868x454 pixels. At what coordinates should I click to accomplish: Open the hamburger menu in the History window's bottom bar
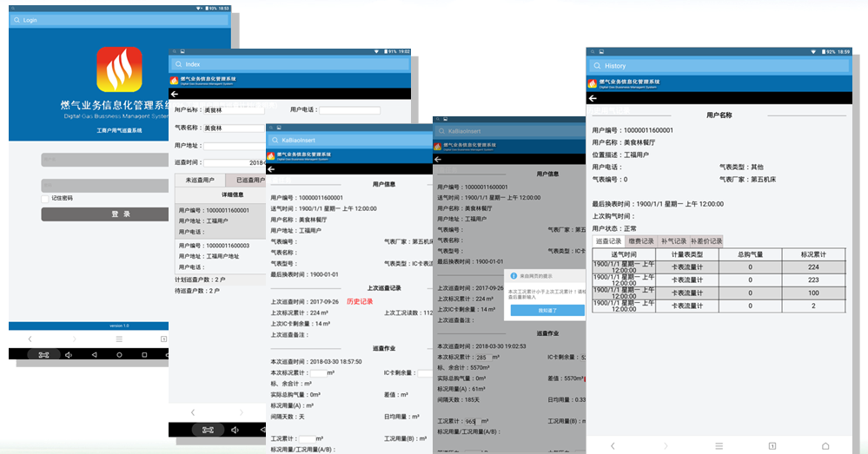(719, 445)
